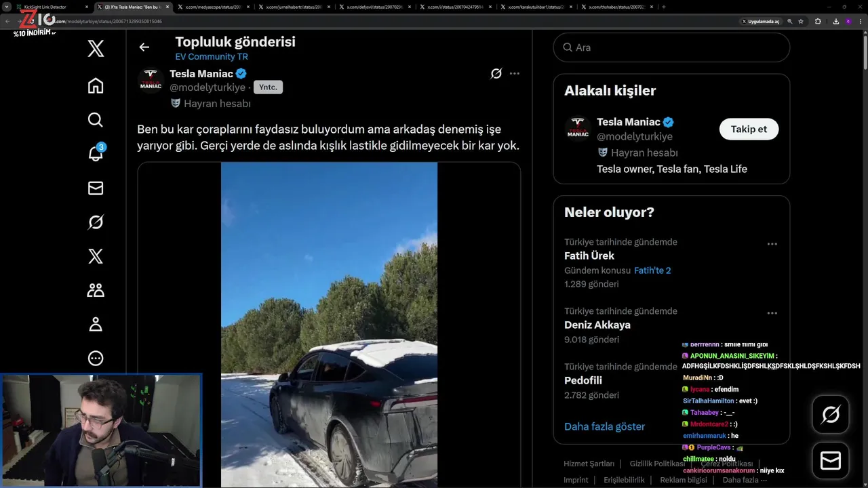Image resolution: width=868 pixels, height=488 pixels.
Task: Click the @modelyturkiye handle on the post
Action: (208, 87)
